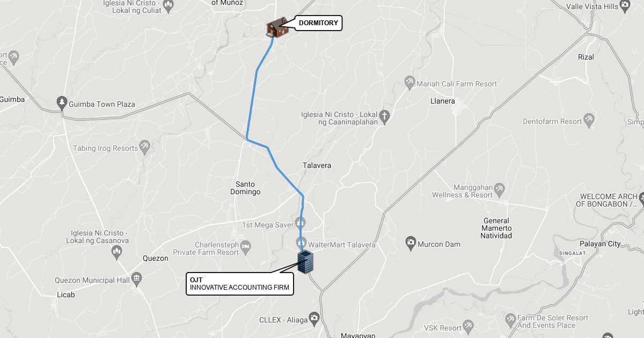Viewport: 644px width, 338px height.
Task: Click the OJT Innovative Accounting Firm label
Action: pyautogui.click(x=240, y=283)
